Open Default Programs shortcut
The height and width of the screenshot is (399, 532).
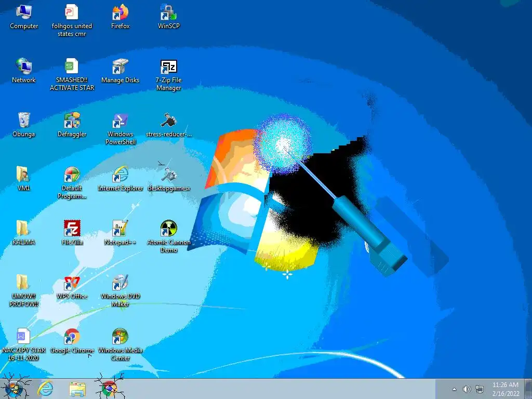click(x=72, y=182)
